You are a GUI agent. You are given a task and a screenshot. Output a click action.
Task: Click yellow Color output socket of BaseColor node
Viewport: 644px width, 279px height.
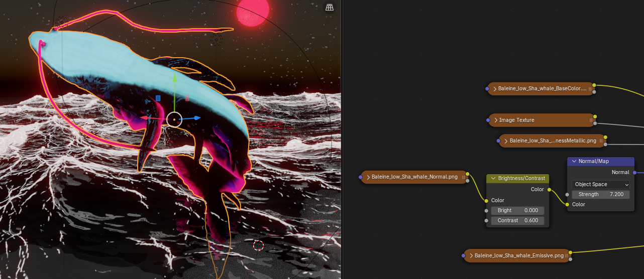click(594, 85)
